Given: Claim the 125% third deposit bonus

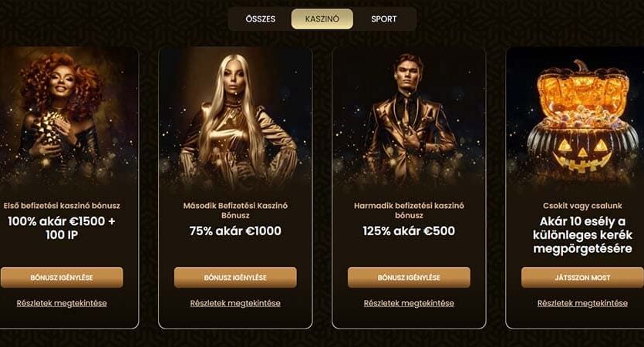Looking at the screenshot, I should pyautogui.click(x=409, y=278).
